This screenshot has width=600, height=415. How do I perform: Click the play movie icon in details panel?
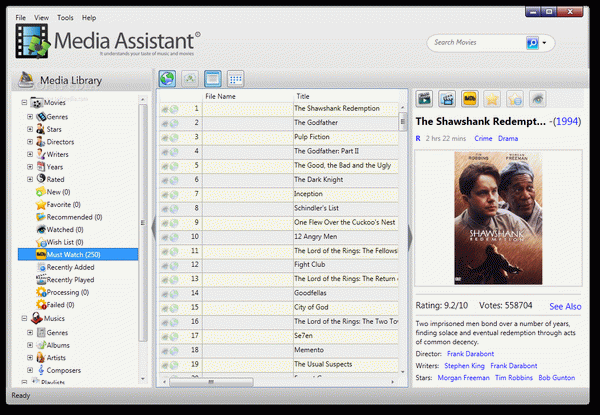pos(424,99)
